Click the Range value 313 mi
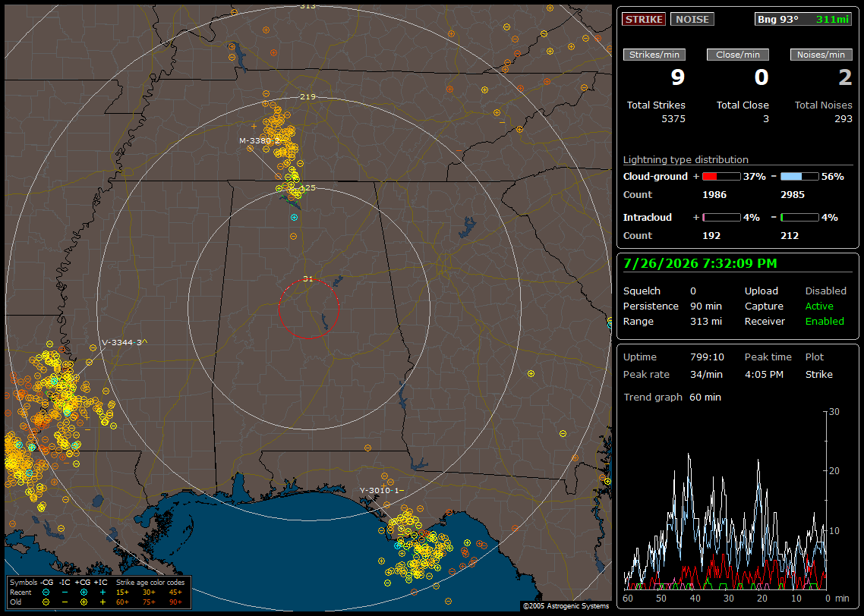 [706, 322]
